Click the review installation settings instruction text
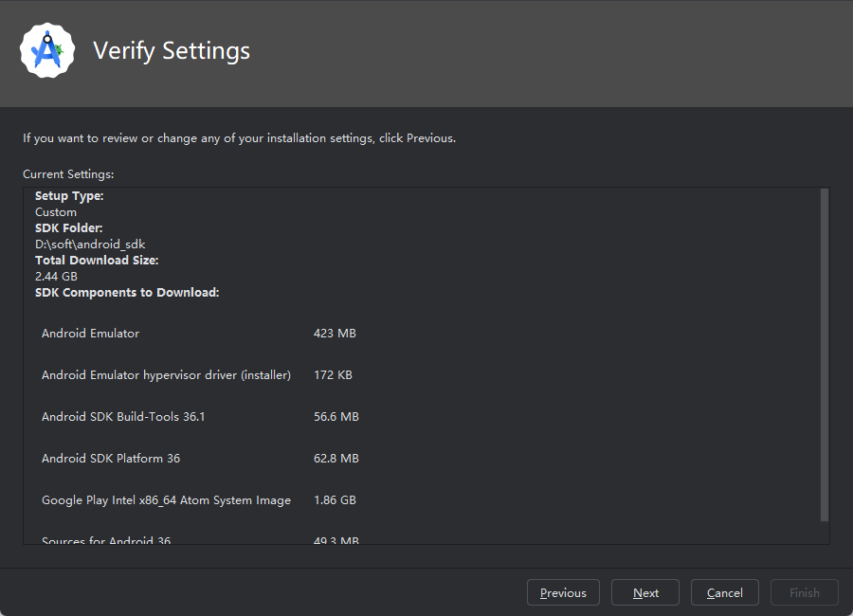Image resolution: width=853 pixels, height=616 pixels. [240, 138]
